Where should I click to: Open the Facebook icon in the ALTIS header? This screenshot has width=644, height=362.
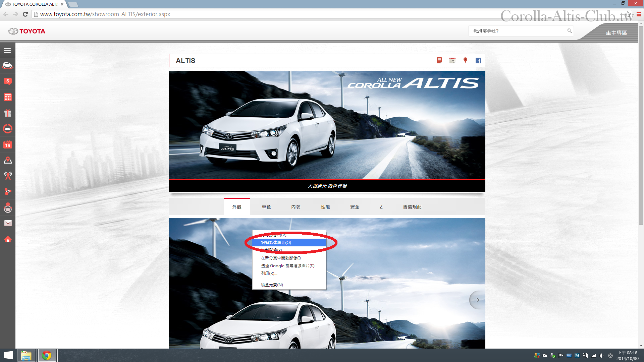(478, 60)
